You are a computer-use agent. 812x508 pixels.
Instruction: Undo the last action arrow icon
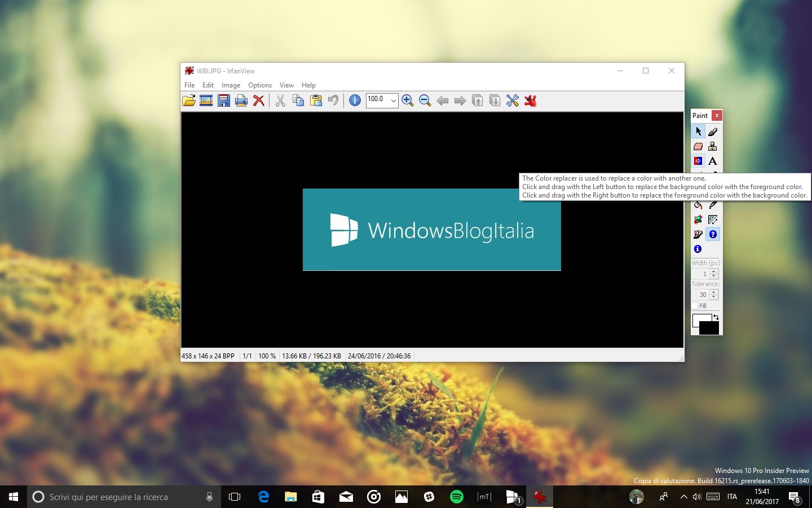tap(333, 100)
